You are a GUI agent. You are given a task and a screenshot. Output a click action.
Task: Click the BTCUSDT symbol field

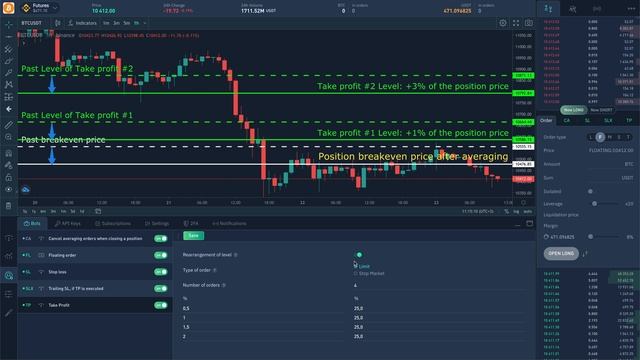pos(32,23)
